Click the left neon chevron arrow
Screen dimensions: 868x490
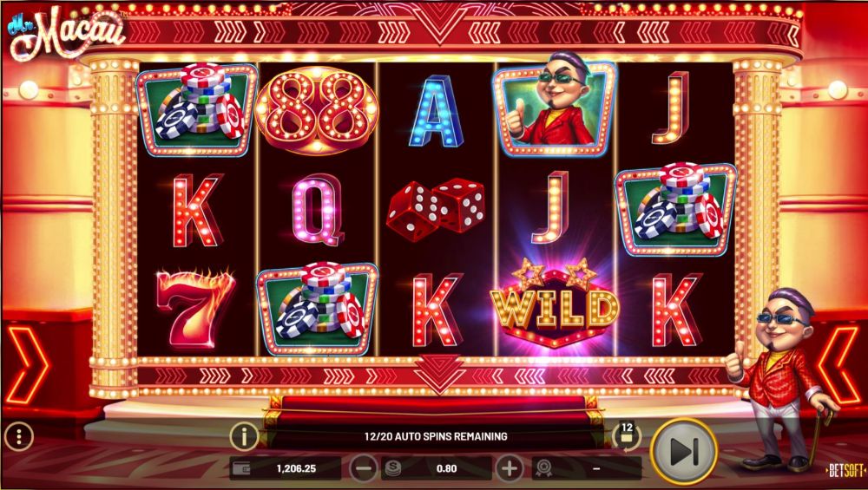click(x=27, y=365)
